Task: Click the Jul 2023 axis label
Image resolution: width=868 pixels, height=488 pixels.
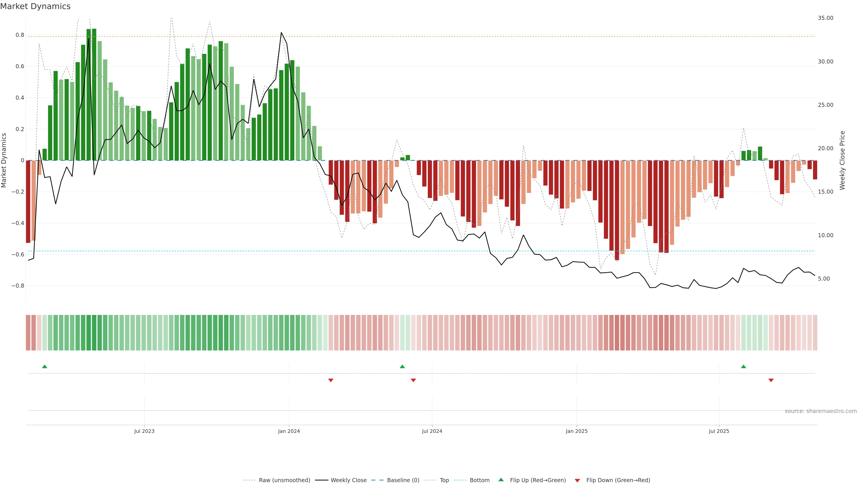Action: 144,431
